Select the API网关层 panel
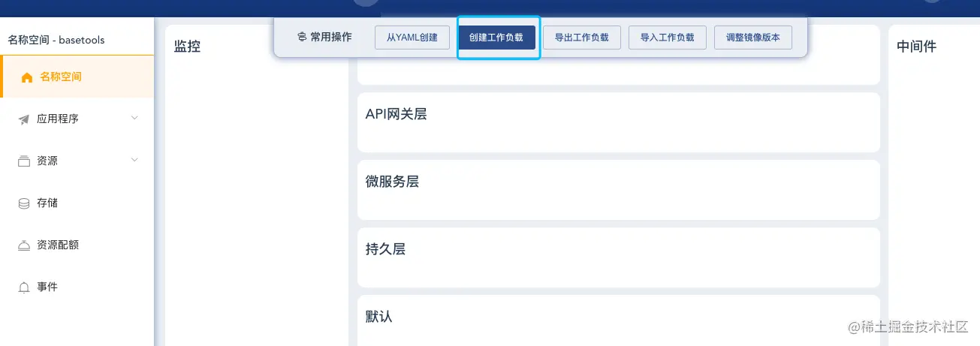 click(x=618, y=122)
